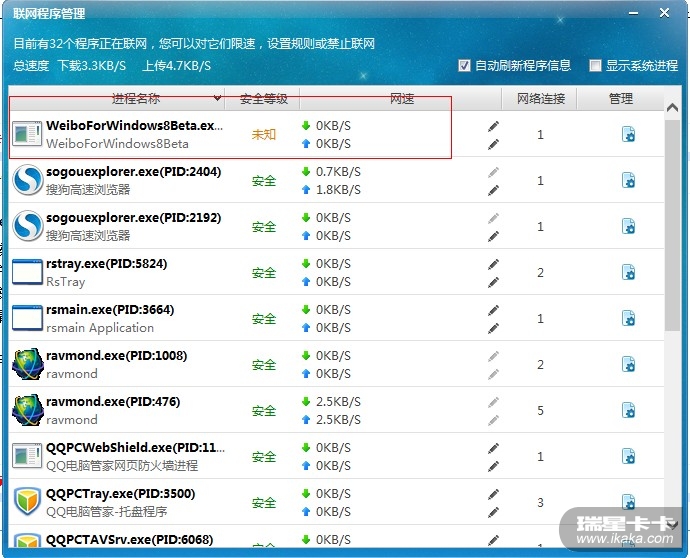Click the rstray.exe window icon
Image resolution: width=690 pixels, height=558 pixels.
[x=27, y=272]
